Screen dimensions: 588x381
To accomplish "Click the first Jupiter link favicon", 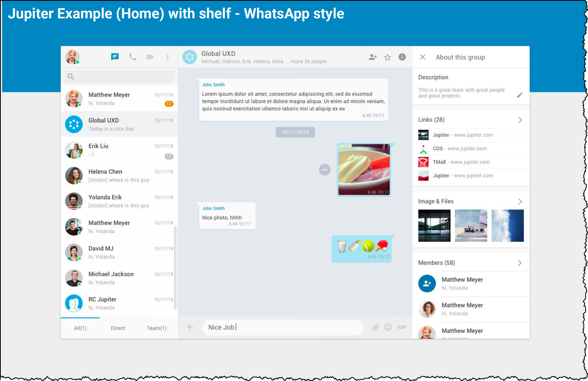I will (x=424, y=135).
